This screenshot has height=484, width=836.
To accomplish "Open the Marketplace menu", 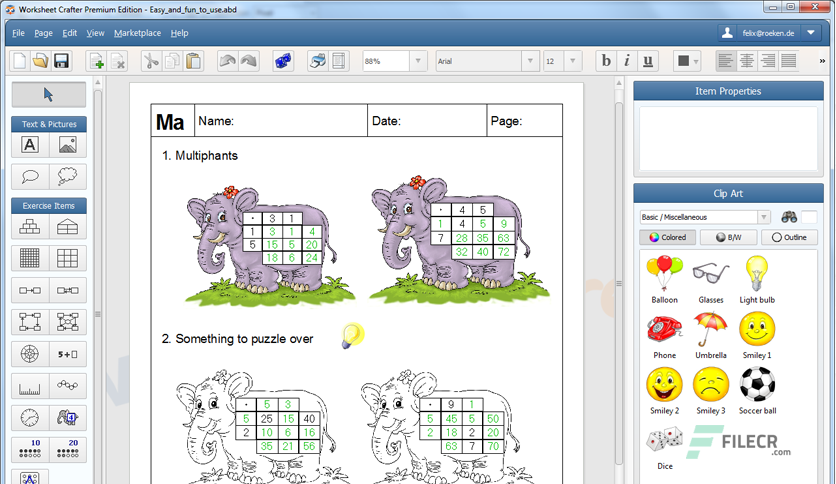I will (x=137, y=33).
